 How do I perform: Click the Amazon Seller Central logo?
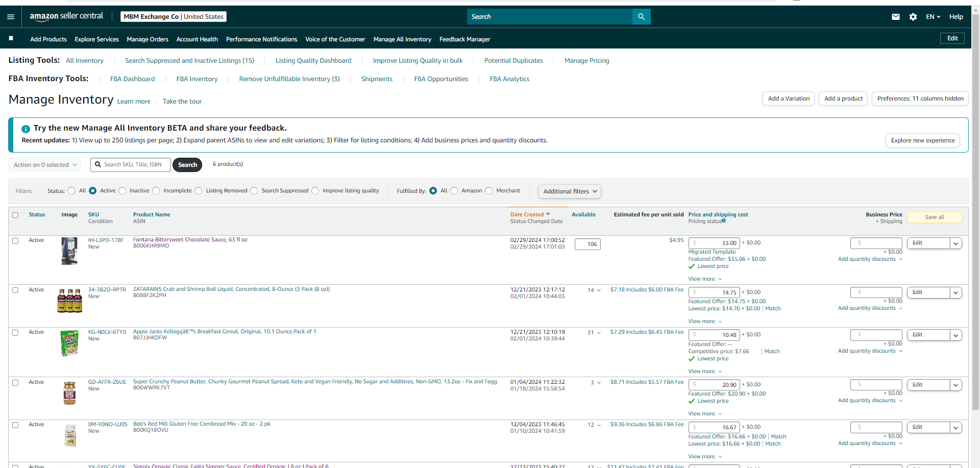66,16
